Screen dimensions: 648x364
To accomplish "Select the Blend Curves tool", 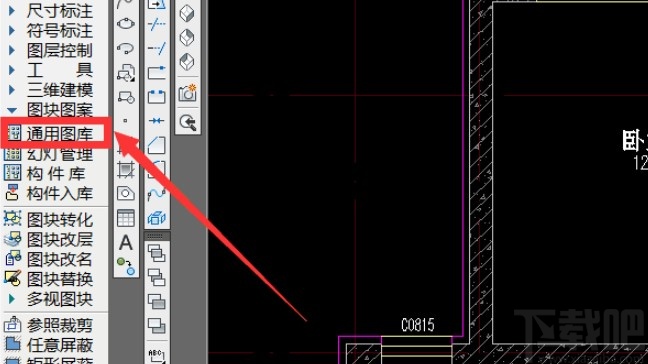I will point(157,193).
